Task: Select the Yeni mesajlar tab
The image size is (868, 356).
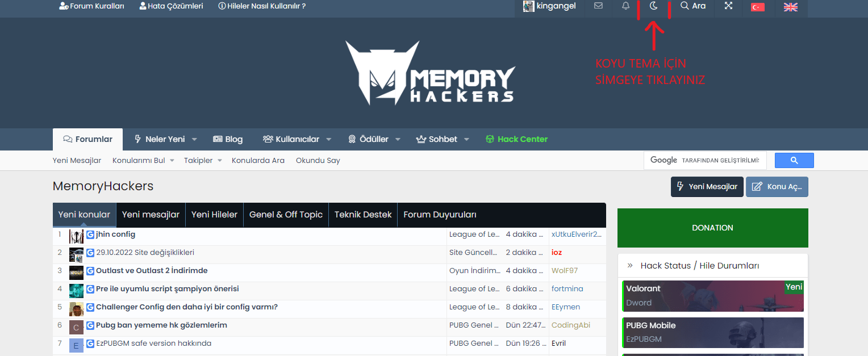Action: (151, 215)
